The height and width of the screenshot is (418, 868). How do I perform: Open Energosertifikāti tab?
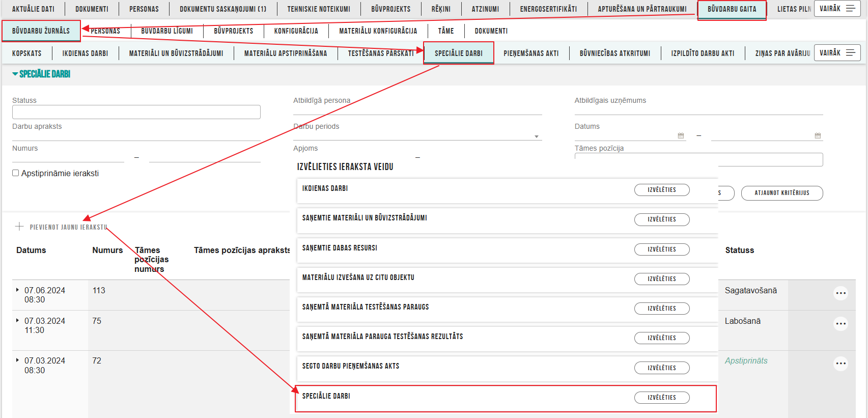tap(548, 9)
